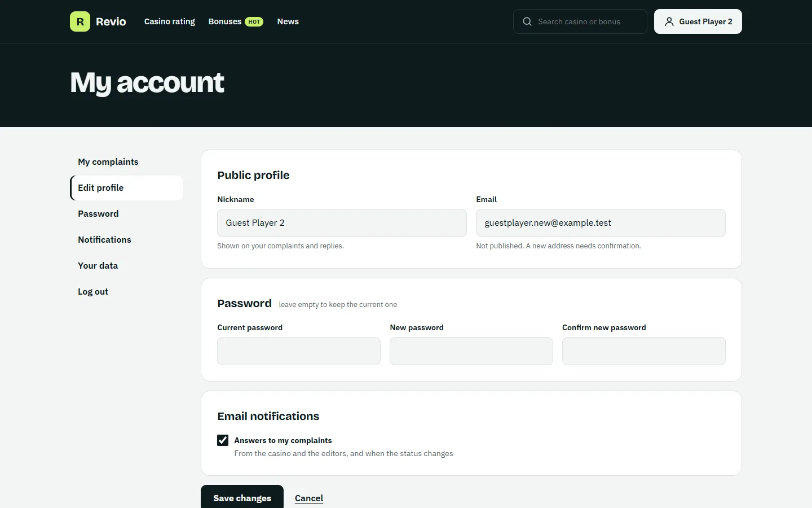Click 'Not published. A new address needs confirmation.' text
Screen dimensions: 812x508
click(558, 246)
